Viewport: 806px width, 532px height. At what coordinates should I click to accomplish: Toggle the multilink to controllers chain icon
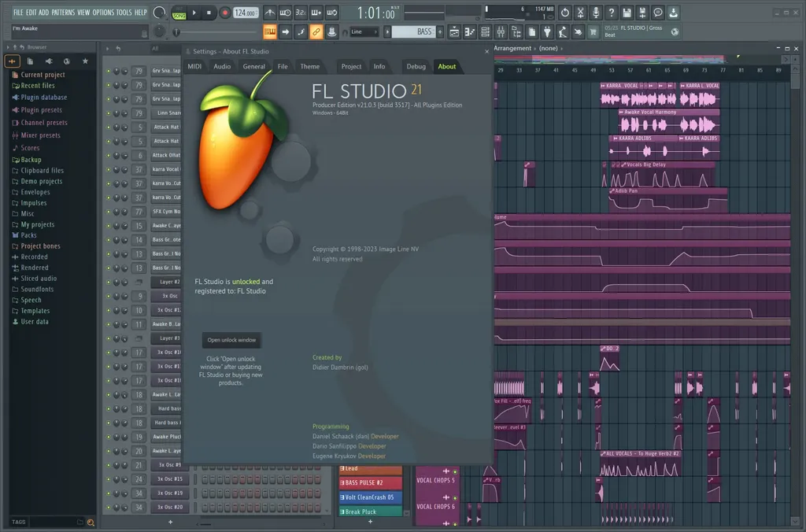point(316,31)
